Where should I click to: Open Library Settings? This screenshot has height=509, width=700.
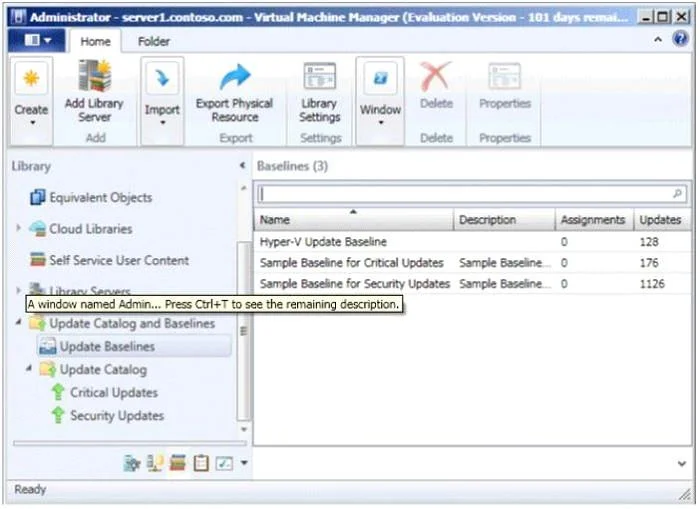coord(320,93)
